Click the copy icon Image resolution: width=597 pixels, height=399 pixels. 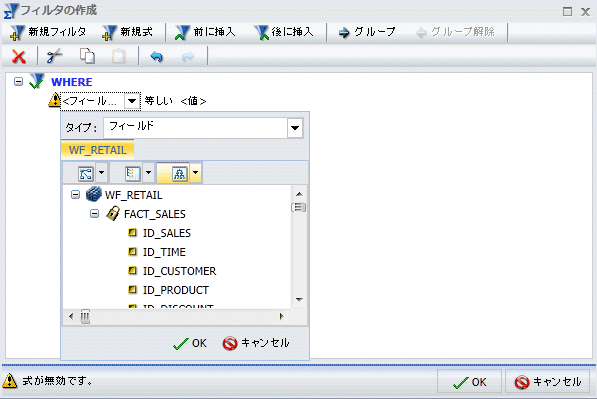point(87,56)
